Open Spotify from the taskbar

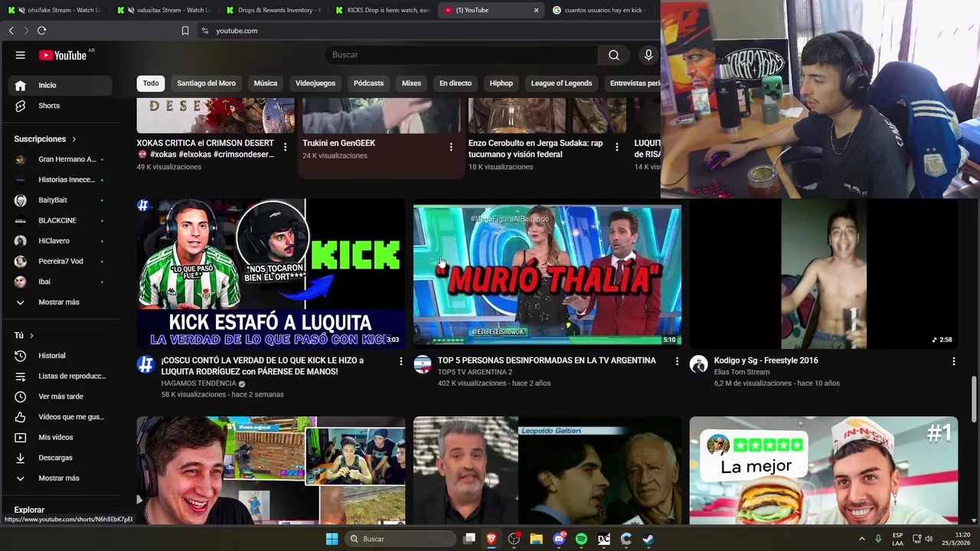pyautogui.click(x=581, y=539)
